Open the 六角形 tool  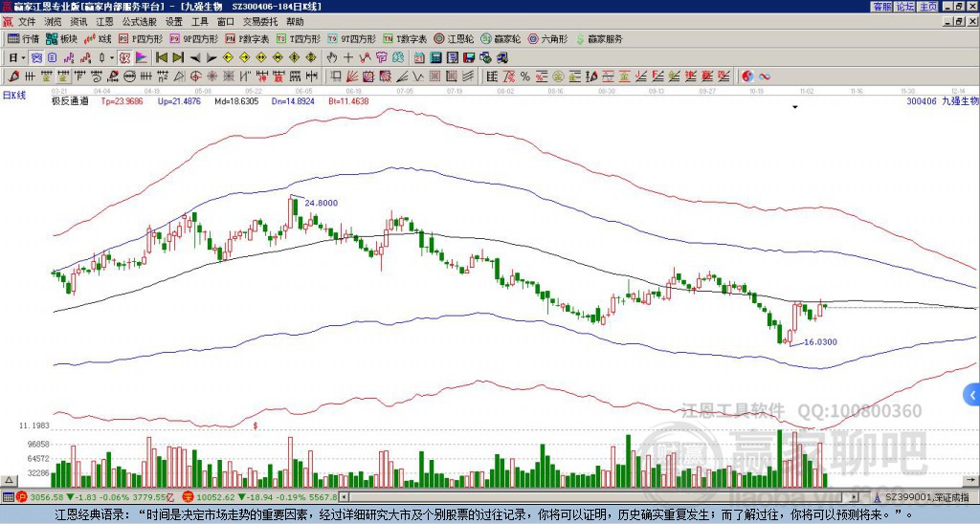click(x=547, y=38)
